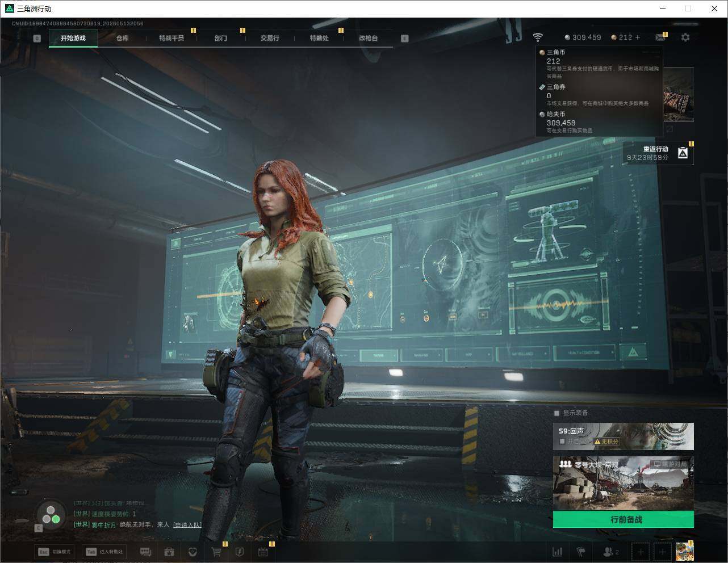This screenshot has width=728, height=563.
Task: Open the 特勤处 tab
Action: click(319, 38)
